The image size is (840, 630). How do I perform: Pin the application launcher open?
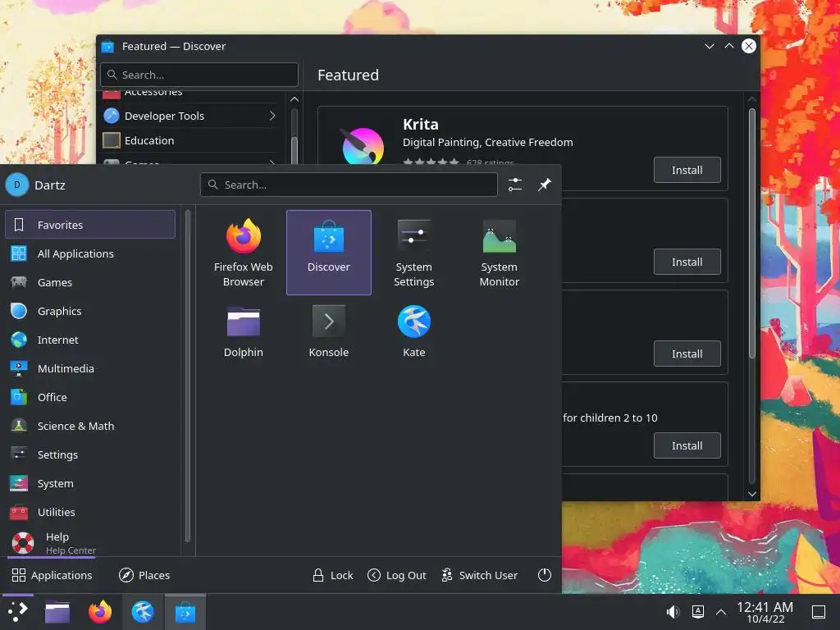[x=545, y=185]
